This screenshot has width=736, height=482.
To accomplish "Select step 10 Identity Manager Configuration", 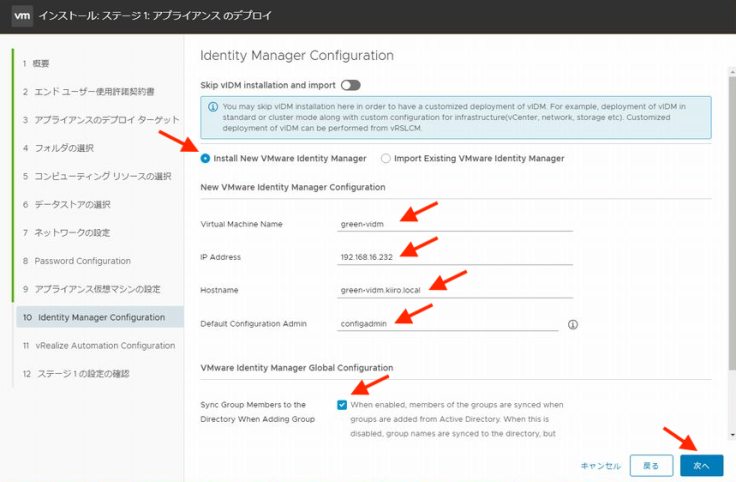I will (x=100, y=317).
